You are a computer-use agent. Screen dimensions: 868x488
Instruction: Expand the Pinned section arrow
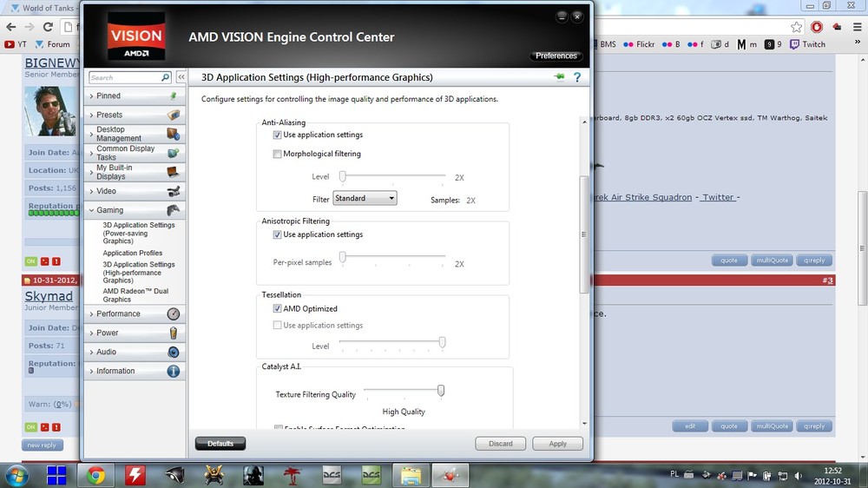(x=91, y=96)
